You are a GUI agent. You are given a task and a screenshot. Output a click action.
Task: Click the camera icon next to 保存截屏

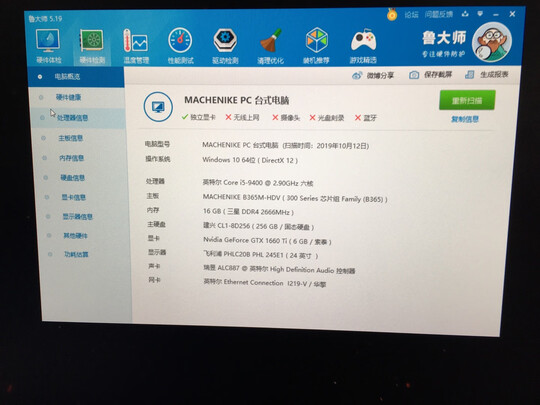[414, 75]
